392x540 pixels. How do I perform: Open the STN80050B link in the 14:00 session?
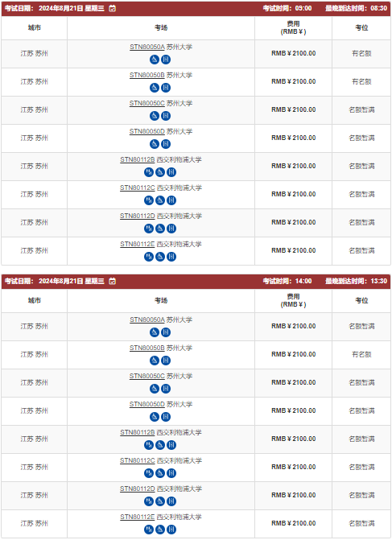(147, 348)
